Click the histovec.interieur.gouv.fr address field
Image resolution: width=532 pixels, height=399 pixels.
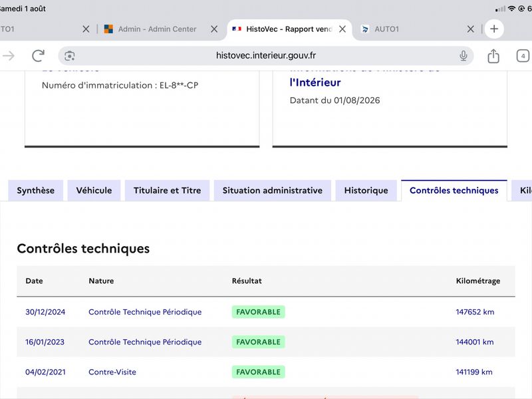tap(266, 56)
